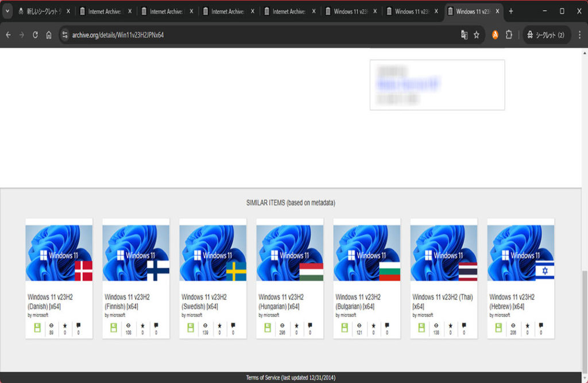Viewport: 588px width, 383px height.
Task: Open the Chrome three-dot menu
Action: point(579,35)
